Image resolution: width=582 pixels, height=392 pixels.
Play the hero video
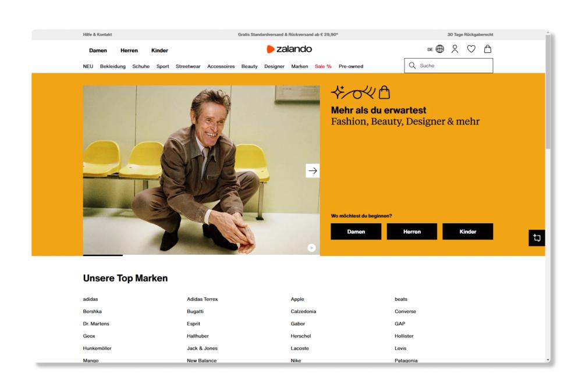311,248
